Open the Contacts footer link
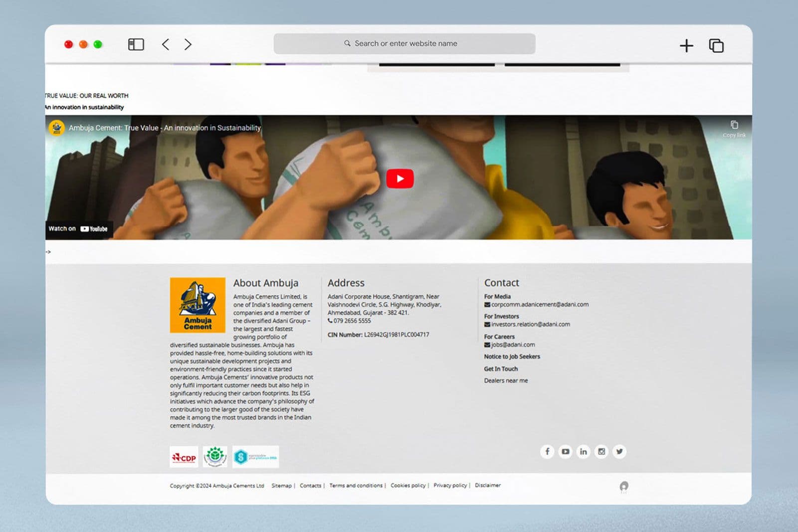Screen dimensions: 798x532 click(310, 486)
